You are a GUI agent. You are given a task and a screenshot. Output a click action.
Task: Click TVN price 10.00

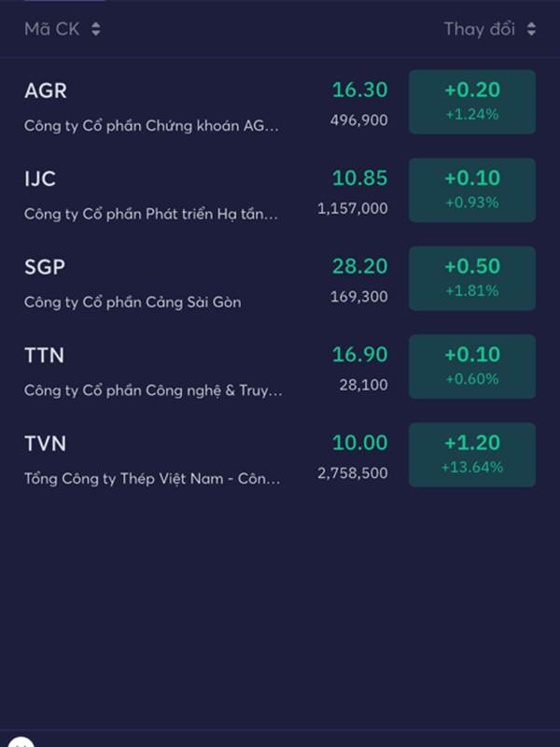pyautogui.click(x=359, y=443)
